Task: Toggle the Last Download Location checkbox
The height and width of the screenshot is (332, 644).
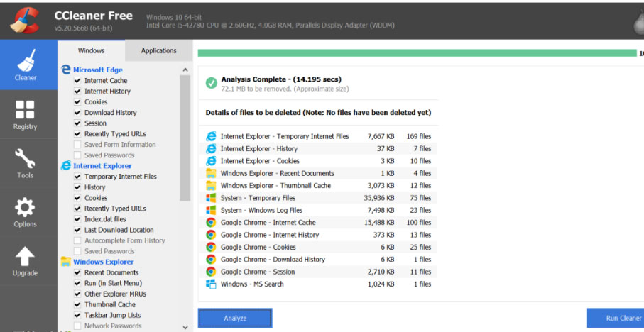Action: 77,231
